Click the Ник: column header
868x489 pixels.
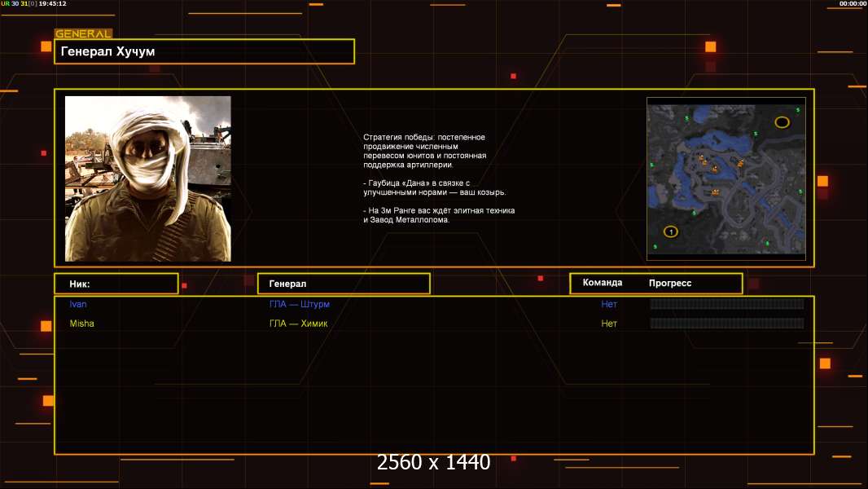click(116, 284)
